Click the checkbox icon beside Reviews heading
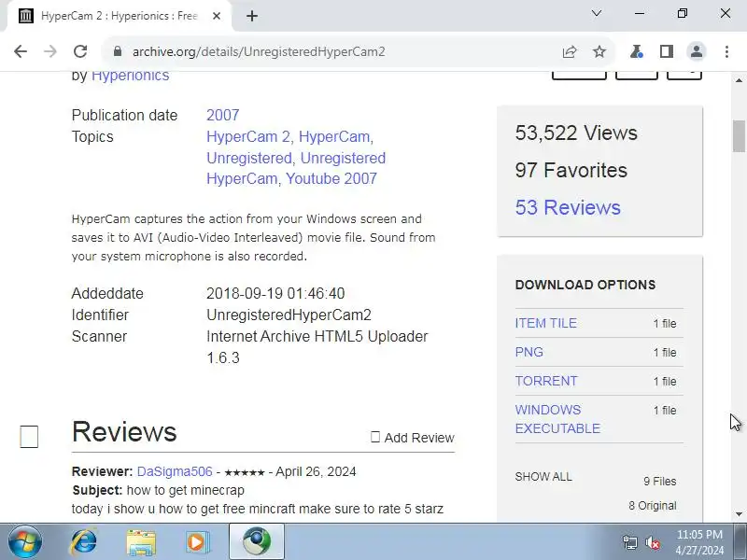This screenshot has width=747, height=560. (29, 437)
